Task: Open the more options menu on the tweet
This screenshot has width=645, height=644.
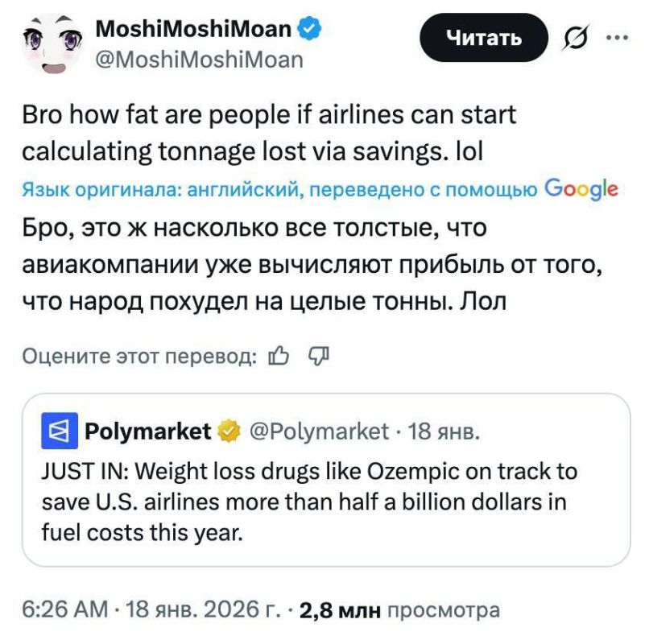Action: pyautogui.click(x=617, y=36)
